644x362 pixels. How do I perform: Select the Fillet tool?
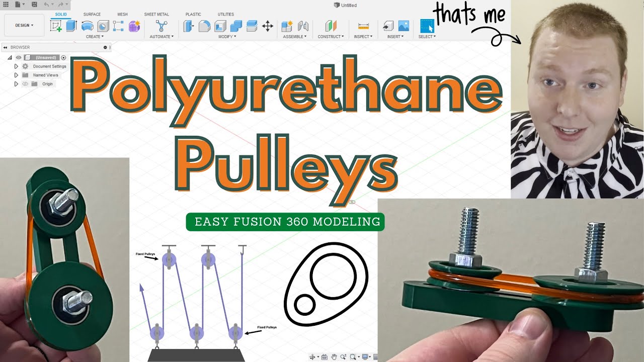(204, 26)
